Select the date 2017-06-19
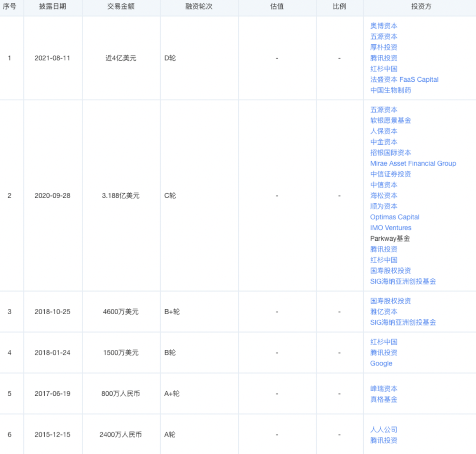 tap(52, 394)
